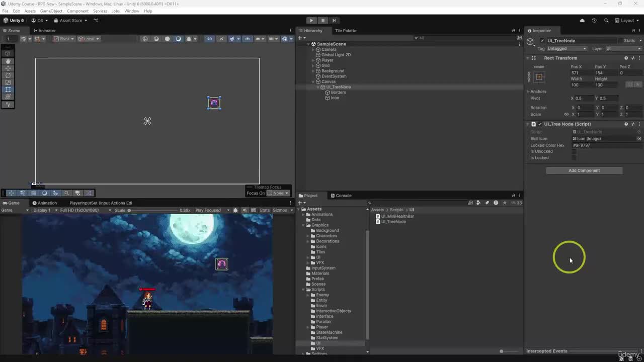Switch to the Tile Palette tab
644x362 pixels.
coord(345,31)
